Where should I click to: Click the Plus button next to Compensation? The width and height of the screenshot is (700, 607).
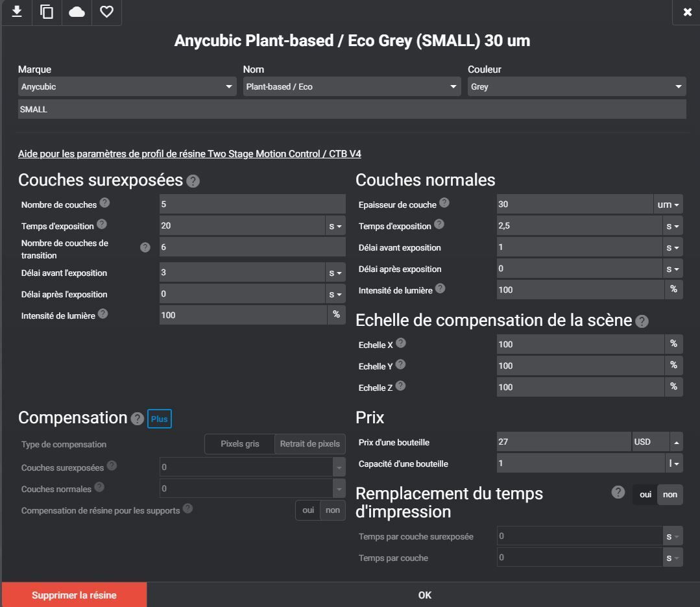click(x=160, y=419)
